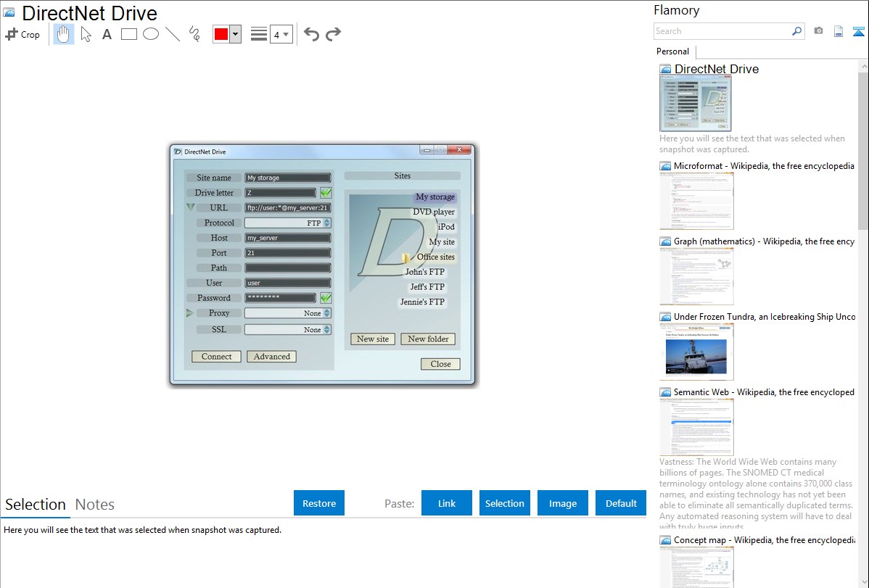Click the Paste Image button
869x588 pixels.
pos(563,502)
